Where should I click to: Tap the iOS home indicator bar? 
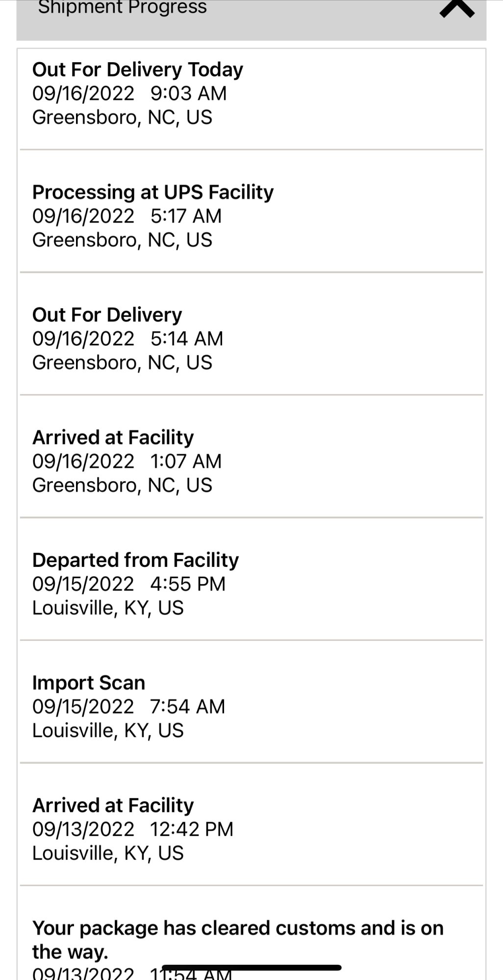(x=251, y=968)
